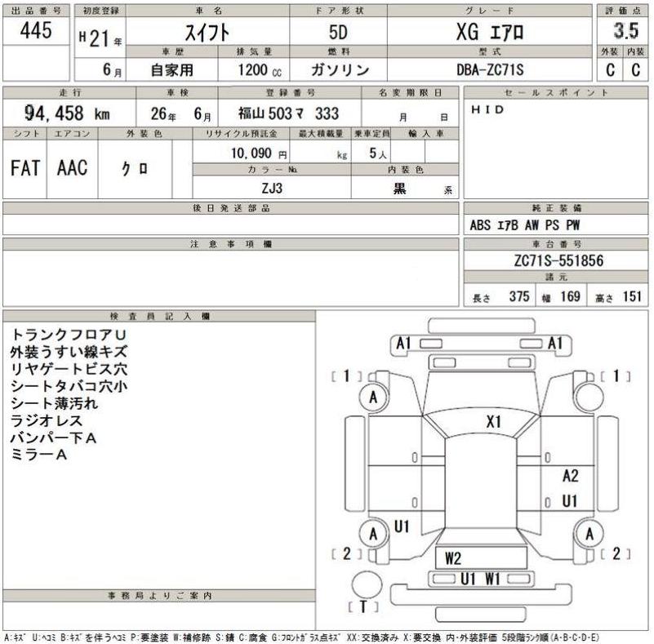Click the トランクフロアU inspector note
This screenshot has height=644, width=654.
69,335
